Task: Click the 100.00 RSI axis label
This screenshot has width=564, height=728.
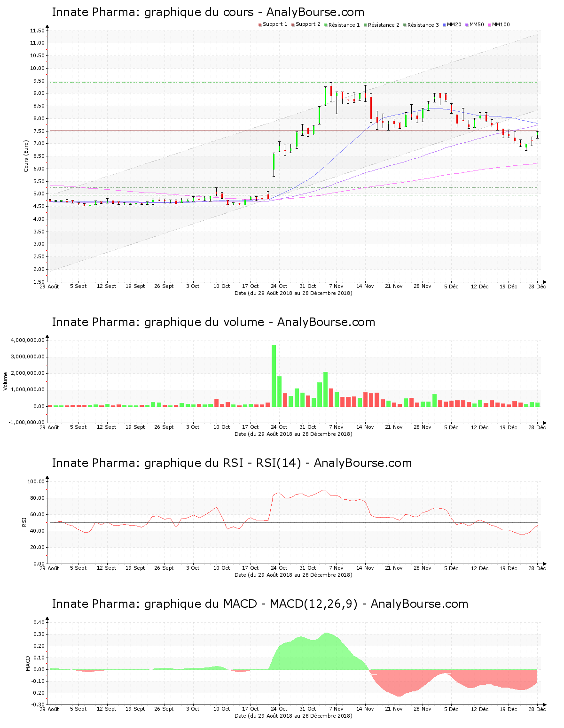Action: point(36,481)
